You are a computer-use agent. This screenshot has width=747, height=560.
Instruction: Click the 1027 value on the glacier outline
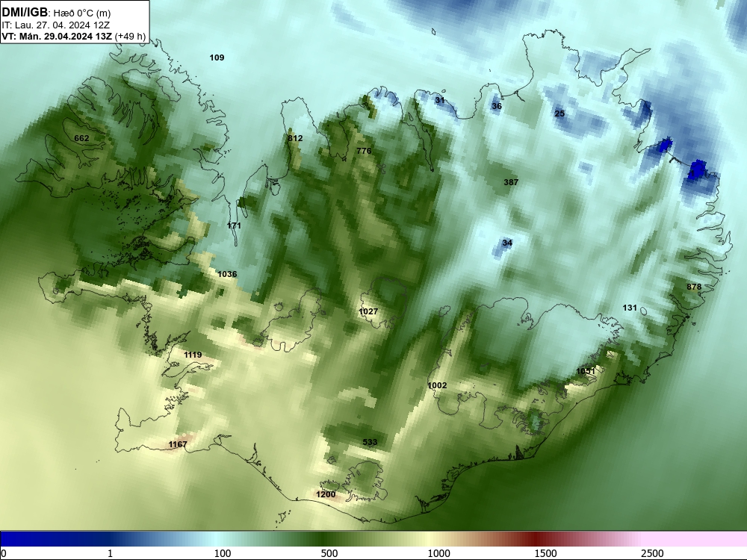368,312
